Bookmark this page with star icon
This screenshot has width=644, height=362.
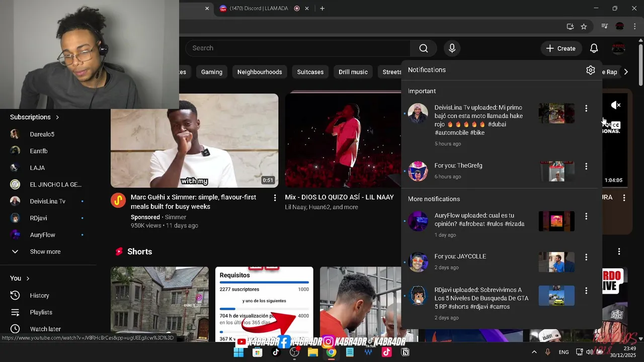coord(584,27)
